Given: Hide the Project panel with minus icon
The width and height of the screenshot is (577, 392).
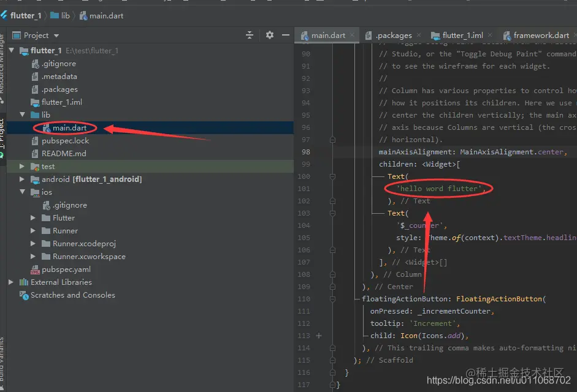Looking at the screenshot, I should tap(286, 35).
